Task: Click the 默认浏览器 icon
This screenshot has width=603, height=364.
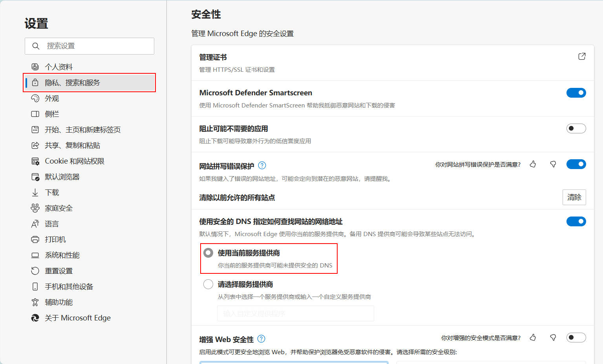Action: click(35, 177)
